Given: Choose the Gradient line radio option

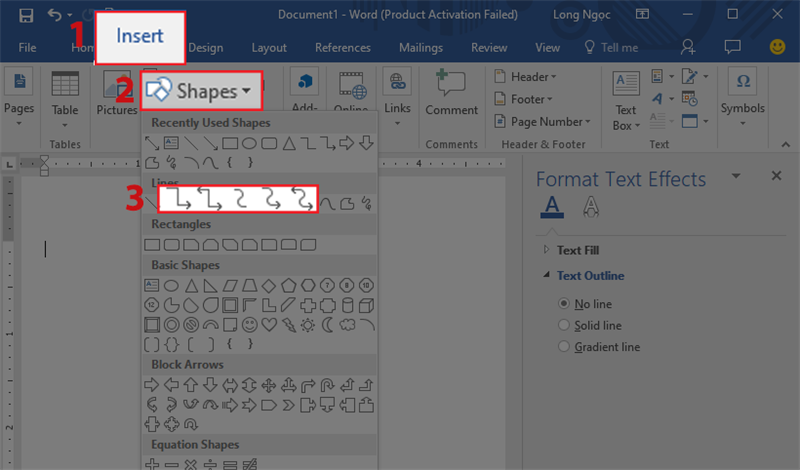Looking at the screenshot, I should pyautogui.click(x=565, y=347).
